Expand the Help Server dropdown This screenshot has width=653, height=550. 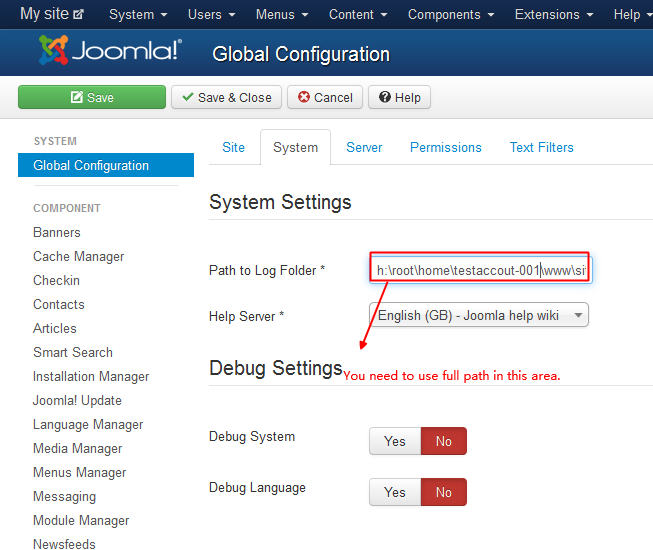tap(479, 315)
